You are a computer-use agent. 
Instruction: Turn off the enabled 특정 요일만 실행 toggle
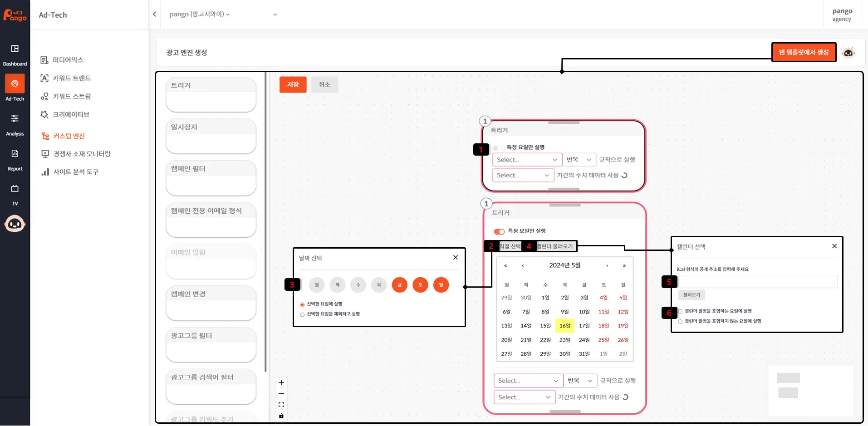499,231
